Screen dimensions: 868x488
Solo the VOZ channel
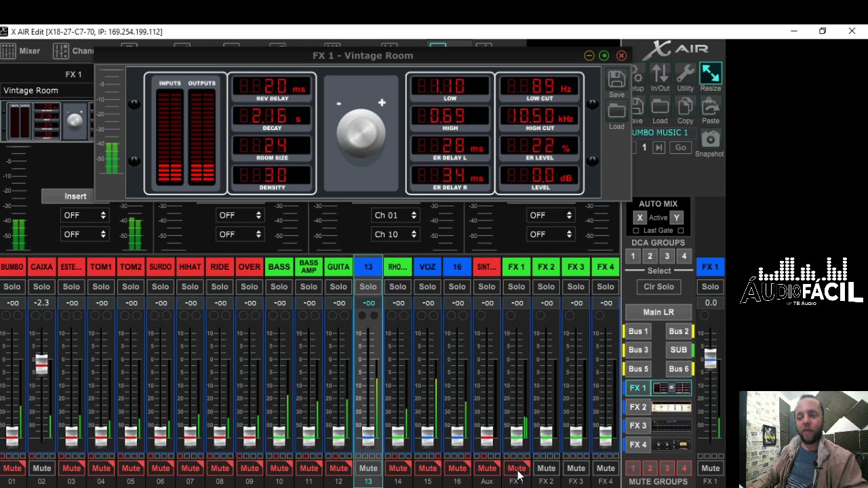click(427, 287)
